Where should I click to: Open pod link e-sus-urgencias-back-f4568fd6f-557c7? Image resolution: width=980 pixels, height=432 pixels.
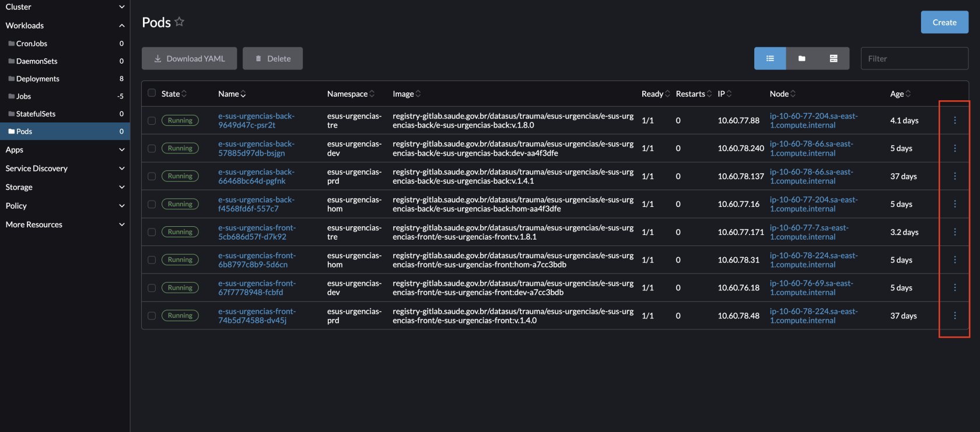point(256,204)
